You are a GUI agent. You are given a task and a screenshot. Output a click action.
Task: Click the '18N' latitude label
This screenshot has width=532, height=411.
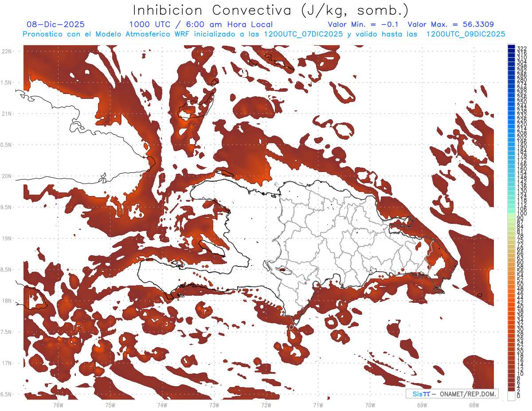pos(7,301)
